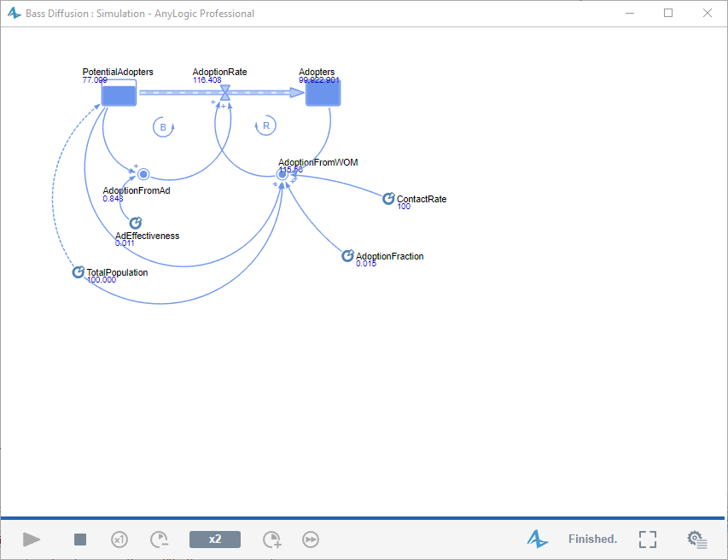Slow down the model speed
The width and height of the screenshot is (728, 560).
(159, 539)
